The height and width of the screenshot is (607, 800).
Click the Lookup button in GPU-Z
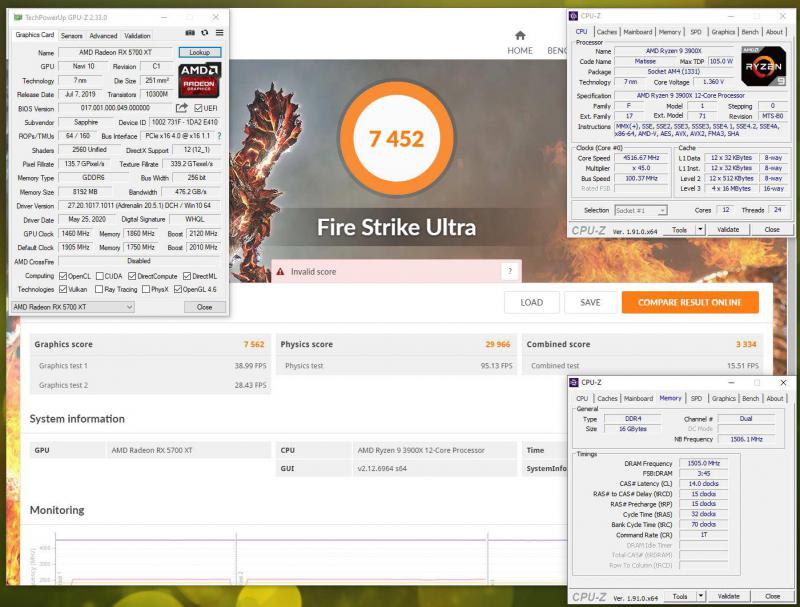198,52
